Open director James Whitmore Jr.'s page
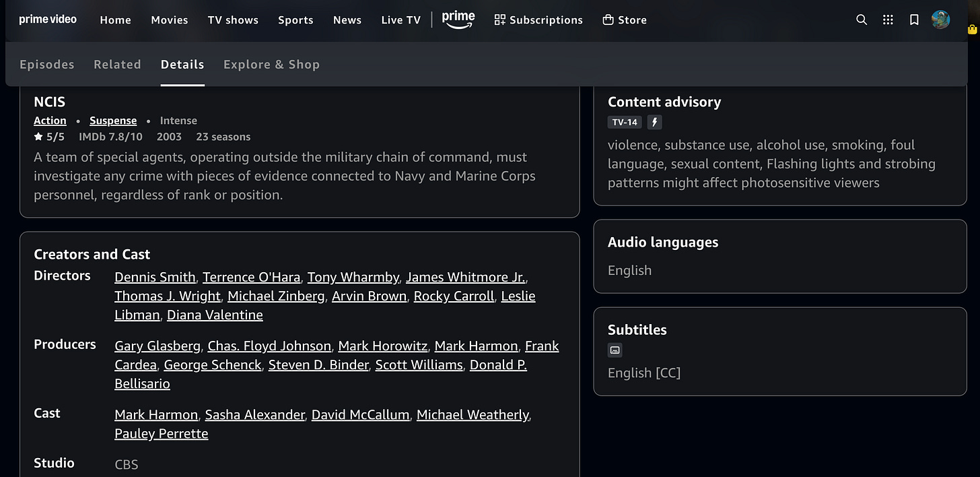Viewport: 980px width, 477px height. [x=466, y=277]
